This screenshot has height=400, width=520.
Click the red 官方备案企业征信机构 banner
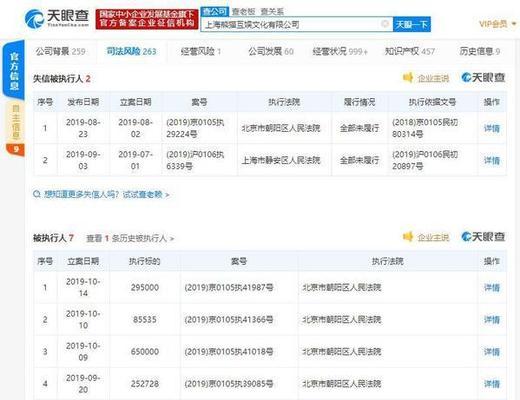[x=147, y=19]
